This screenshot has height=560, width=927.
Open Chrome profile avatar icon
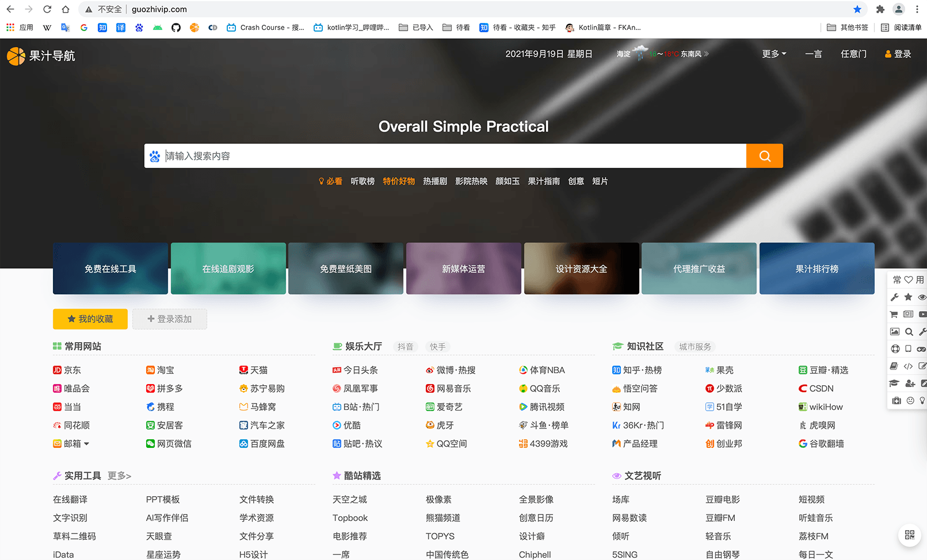point(898,9)
